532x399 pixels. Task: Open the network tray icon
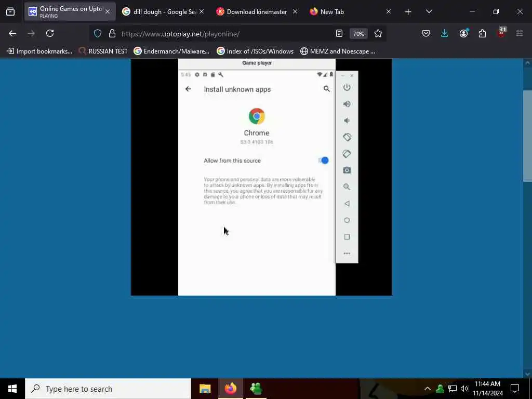click(x=453, y=389)
